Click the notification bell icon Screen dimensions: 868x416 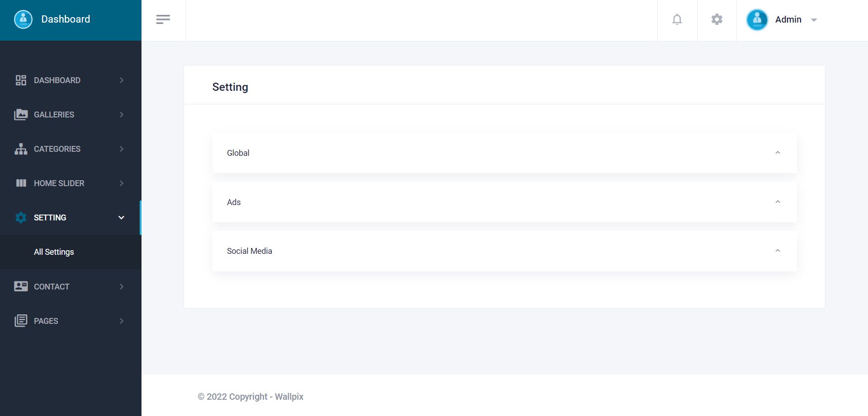[677, 19]
